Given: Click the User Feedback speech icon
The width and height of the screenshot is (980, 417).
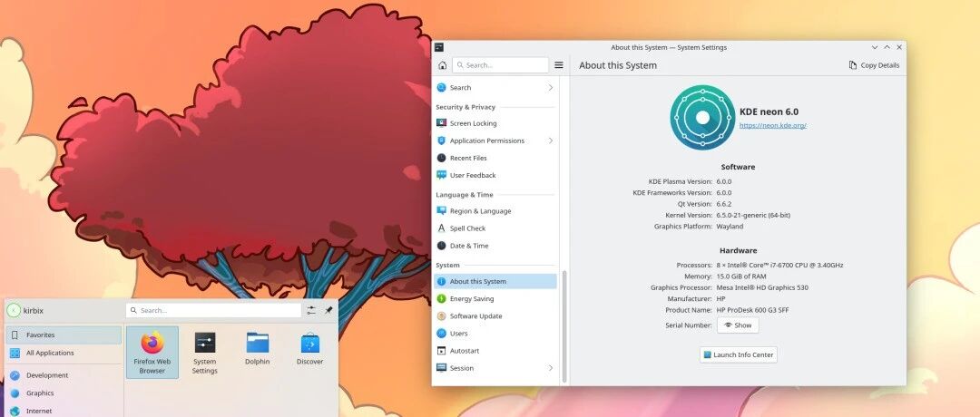Looking at the screenshot, I should [x=441, y=176].
